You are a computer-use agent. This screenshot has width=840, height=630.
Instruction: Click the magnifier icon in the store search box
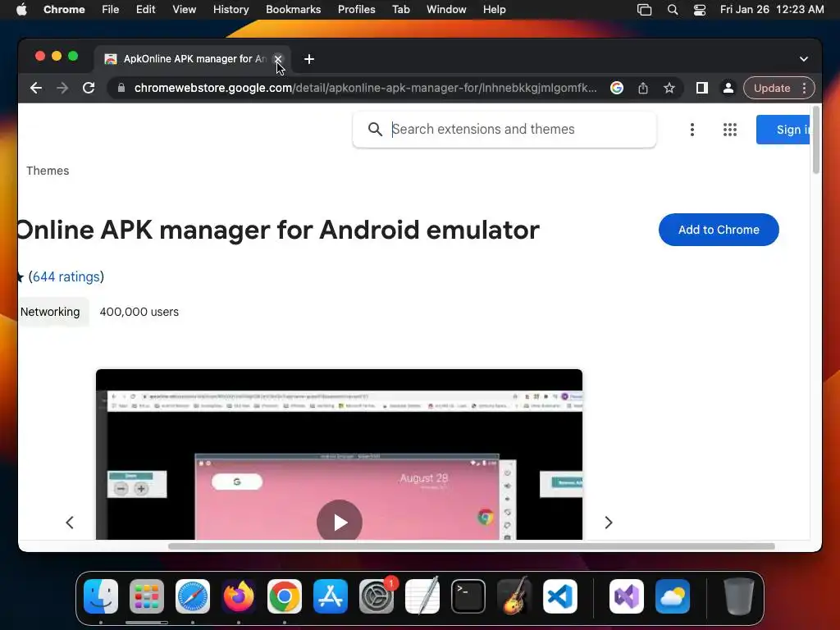(x=375, y=129)
